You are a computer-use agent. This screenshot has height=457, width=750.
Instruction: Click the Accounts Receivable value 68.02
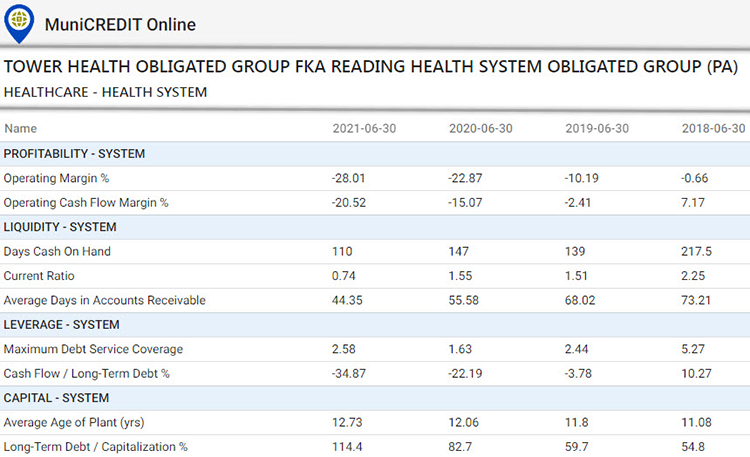(x=580, y=300)
